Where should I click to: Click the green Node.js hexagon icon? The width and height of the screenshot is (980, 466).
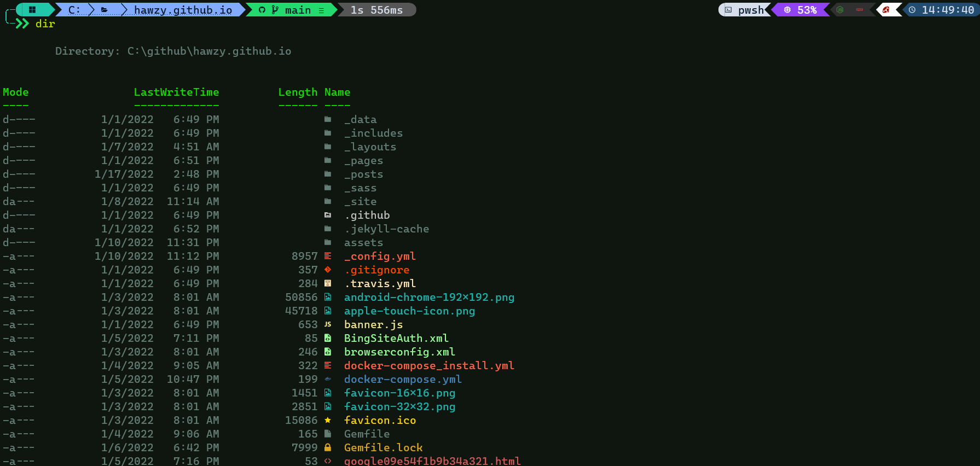840,10
